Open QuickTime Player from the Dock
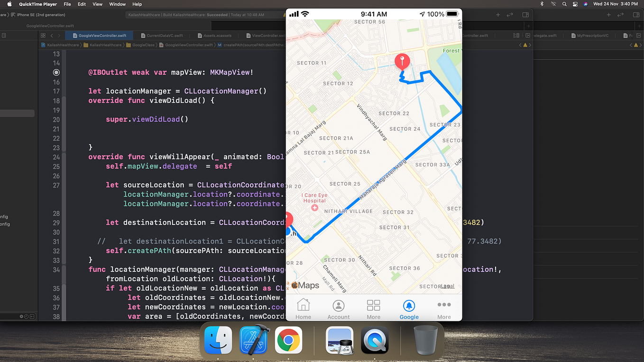Viewport: 644px width, 362px height. [x=375, y=340]
